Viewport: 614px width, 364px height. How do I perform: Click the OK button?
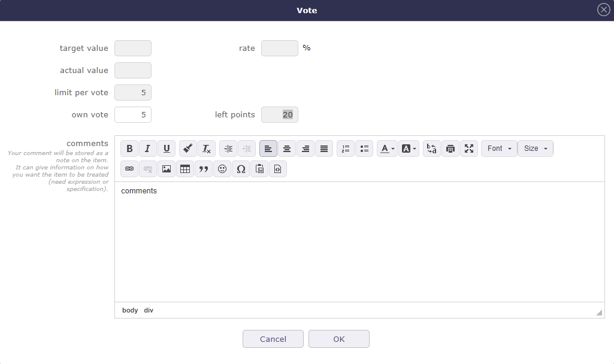pyautogui.click(x=339, y=339)
